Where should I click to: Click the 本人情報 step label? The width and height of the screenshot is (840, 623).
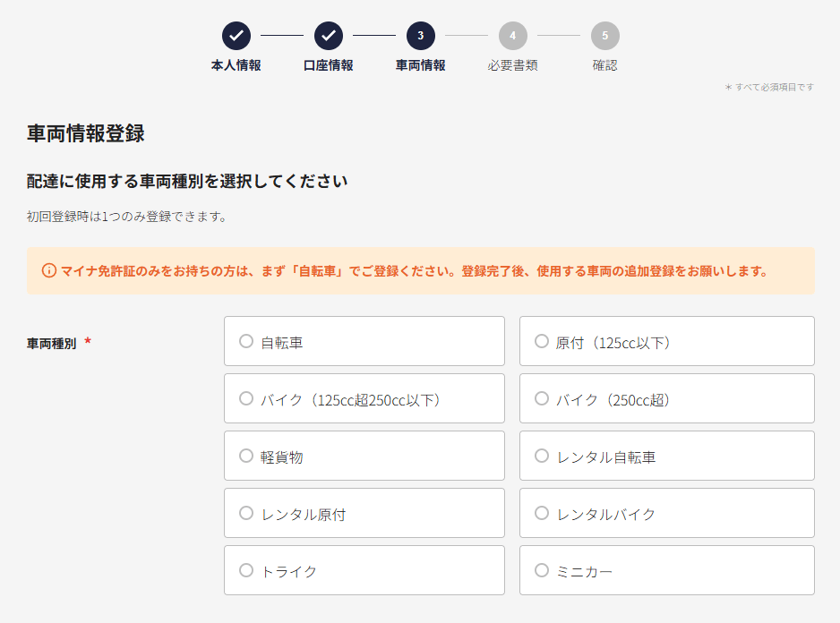tap(236, 65)
